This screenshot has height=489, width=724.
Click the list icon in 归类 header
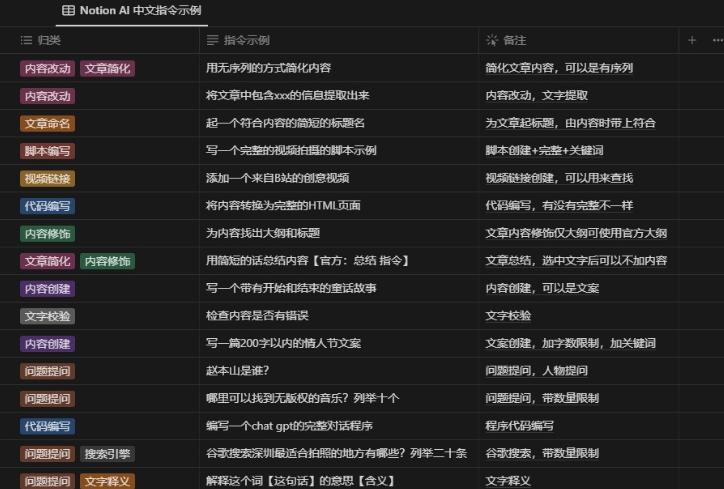[26, 40]
